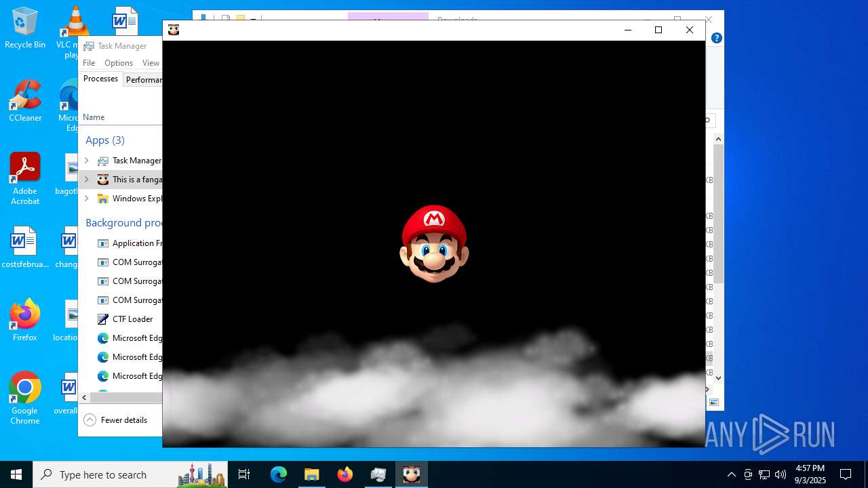Select the Task Manager app process
Viewport: 868px width, 488px height.
[129, 161]
